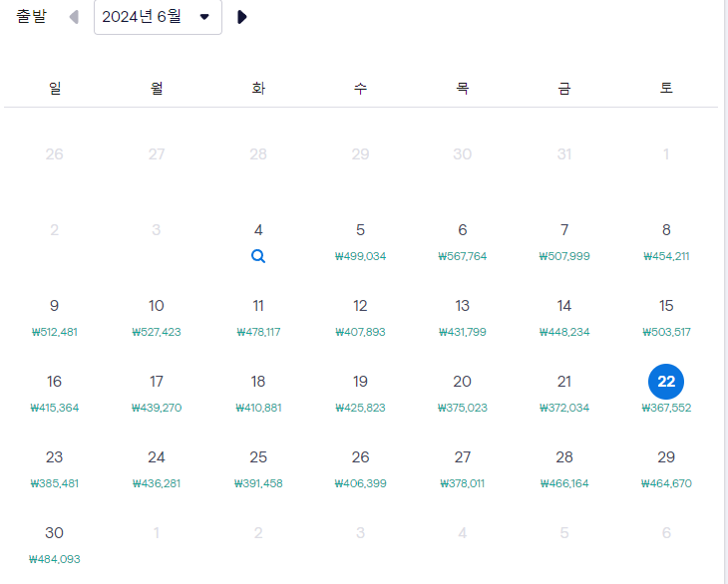Select June 24 at ₩436,281
This screenshot has width=728, height=584.
(x=157, y=469)
